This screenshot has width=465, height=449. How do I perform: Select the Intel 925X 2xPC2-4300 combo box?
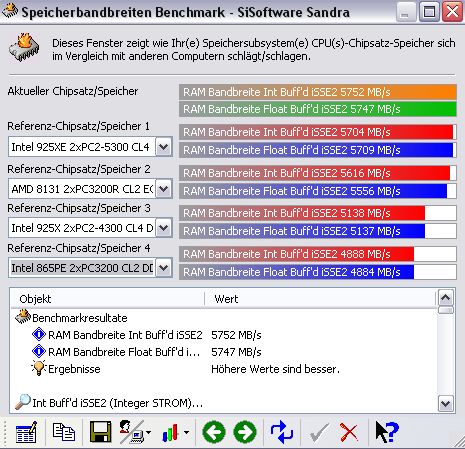point(90,228)
